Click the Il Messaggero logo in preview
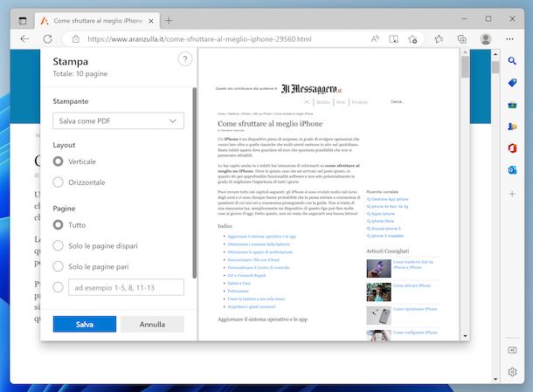Screen dimensions: 533x392 coord(311,89)
